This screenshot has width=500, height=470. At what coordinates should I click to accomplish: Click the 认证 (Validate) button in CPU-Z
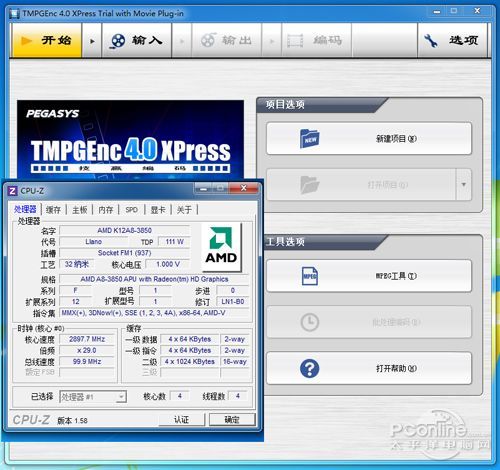[x=182, y=420]
